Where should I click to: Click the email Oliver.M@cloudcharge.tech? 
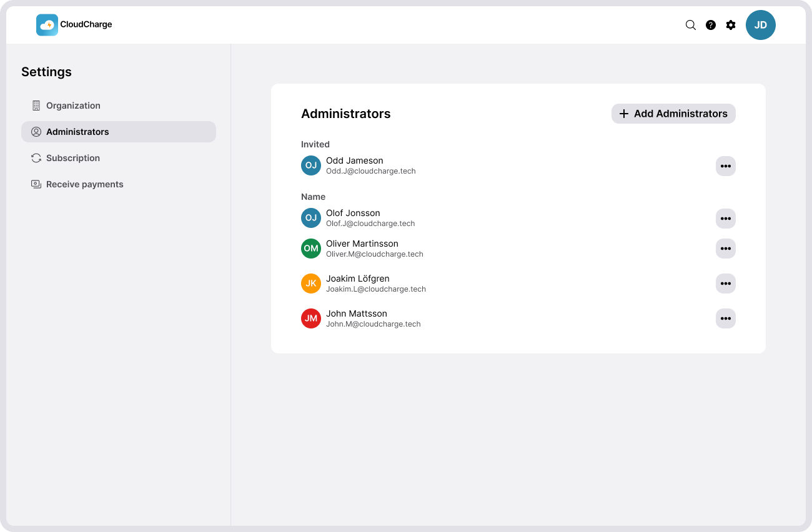(x=375, y=254)
